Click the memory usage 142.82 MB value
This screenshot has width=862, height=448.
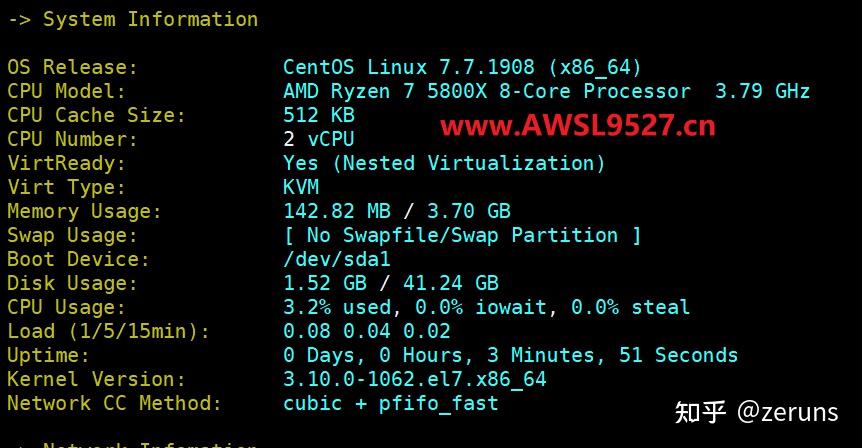pos(336,211)
